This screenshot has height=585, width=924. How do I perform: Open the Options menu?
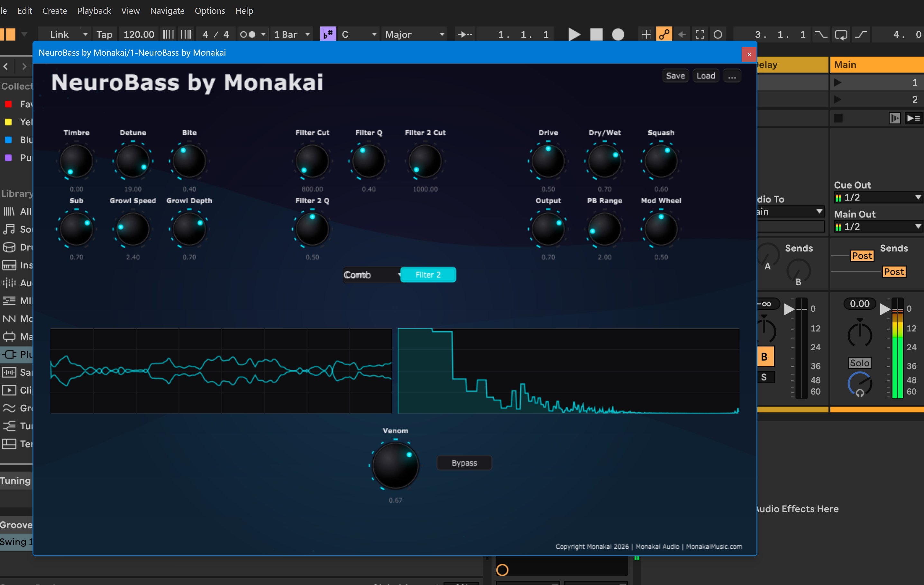[209, 11]
